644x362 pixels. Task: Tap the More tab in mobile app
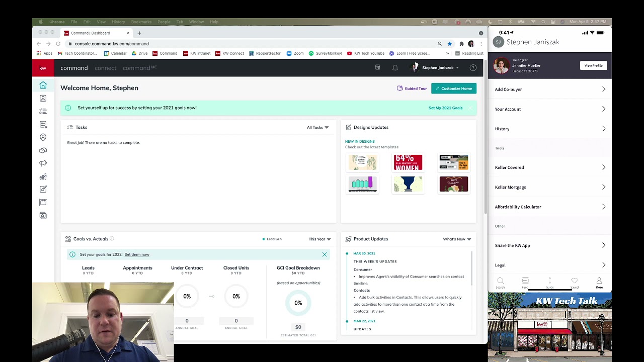point(599,283)
